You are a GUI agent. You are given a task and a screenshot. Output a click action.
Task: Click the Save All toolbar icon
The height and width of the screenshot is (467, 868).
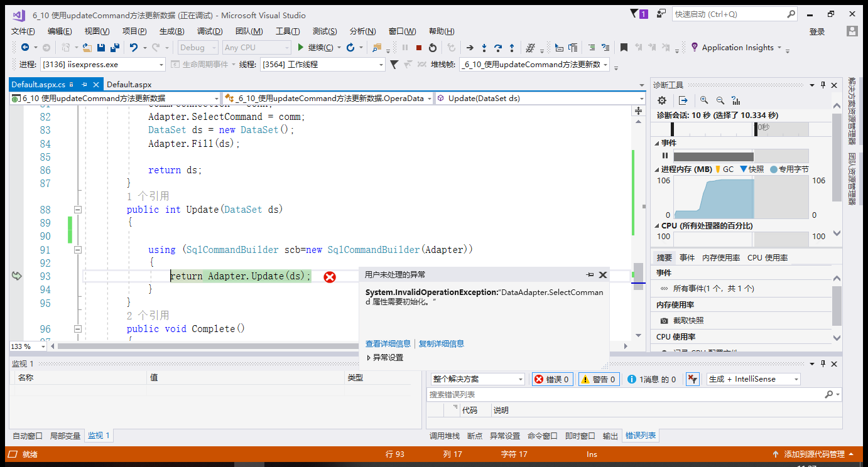tap(114, 48)
